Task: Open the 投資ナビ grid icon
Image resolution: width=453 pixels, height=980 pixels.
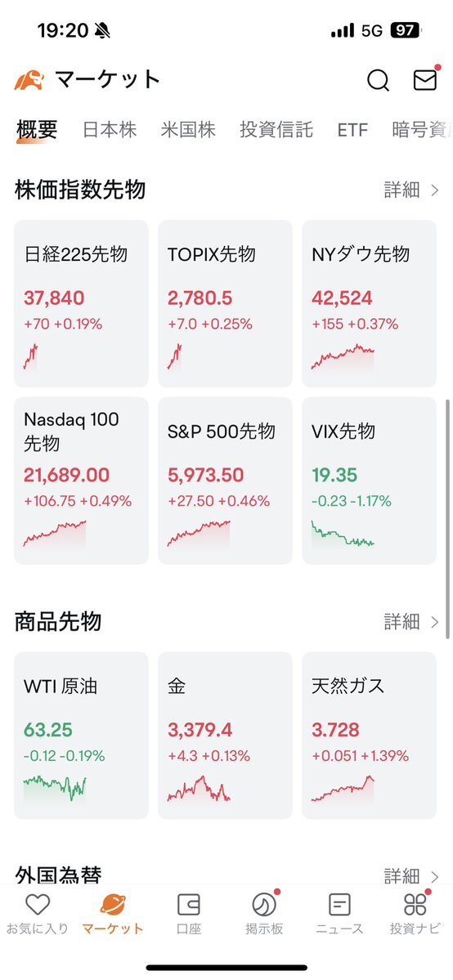Action: click(415, 904)
